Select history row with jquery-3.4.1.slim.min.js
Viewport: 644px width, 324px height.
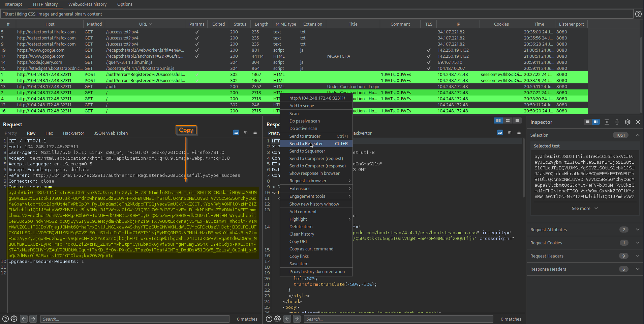pos(294,62)
